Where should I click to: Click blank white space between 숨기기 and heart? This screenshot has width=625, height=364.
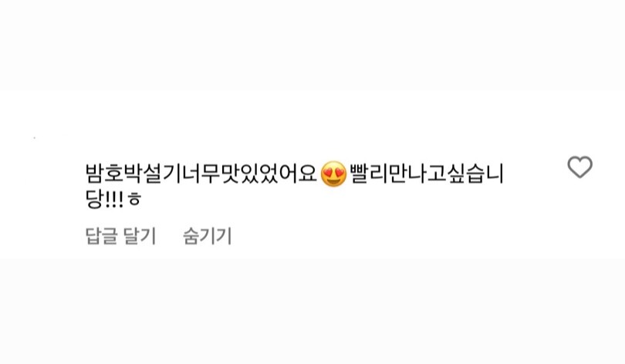point(399,236)
